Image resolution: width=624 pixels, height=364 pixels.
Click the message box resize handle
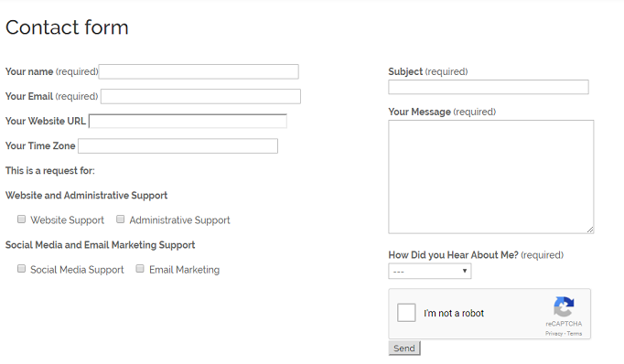[590, 230]
